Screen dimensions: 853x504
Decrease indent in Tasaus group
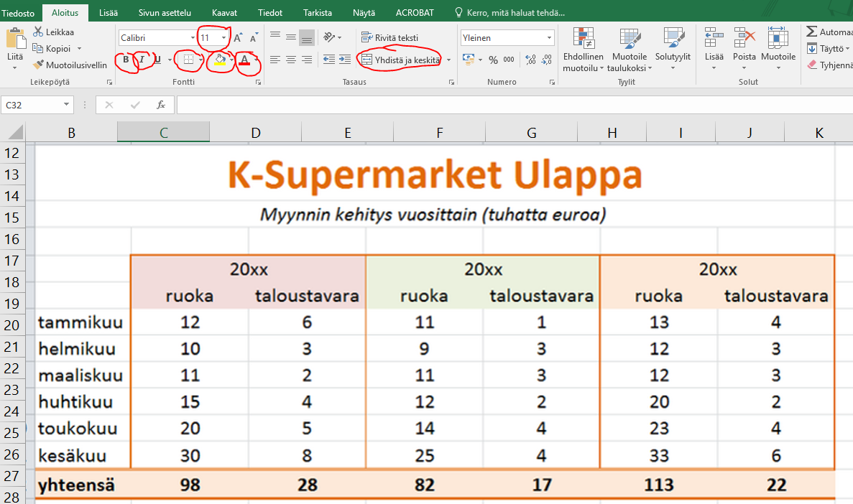[x=329, y=60]
